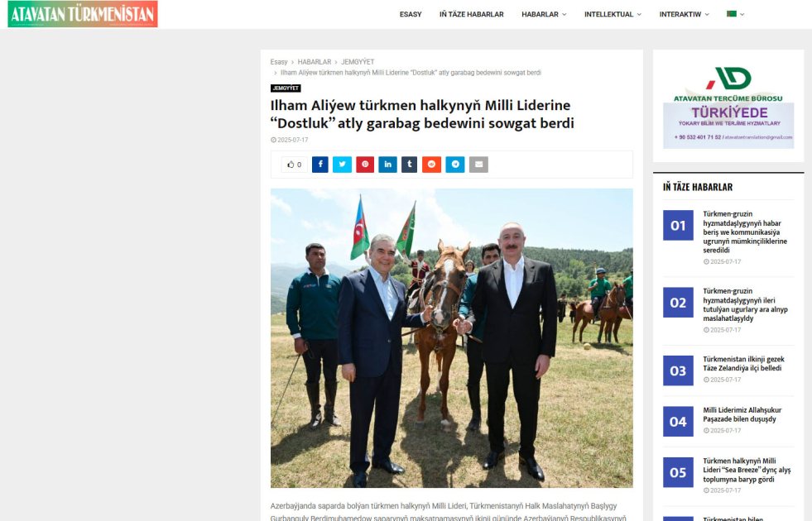The height and width of the screenshot is (521, 812).
Task: Like the article with thumbs-up button
Action: coord(294,165)
